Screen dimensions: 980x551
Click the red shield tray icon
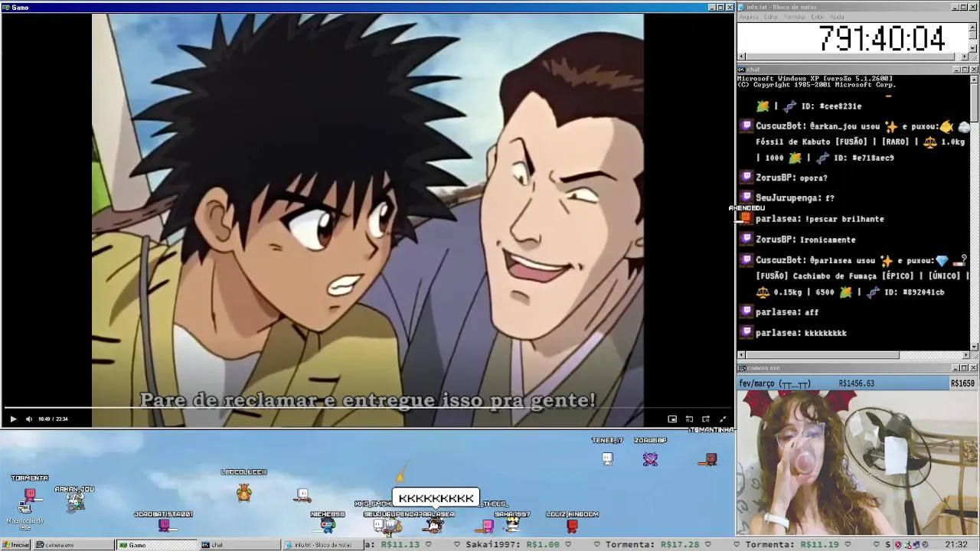point(898,545)
